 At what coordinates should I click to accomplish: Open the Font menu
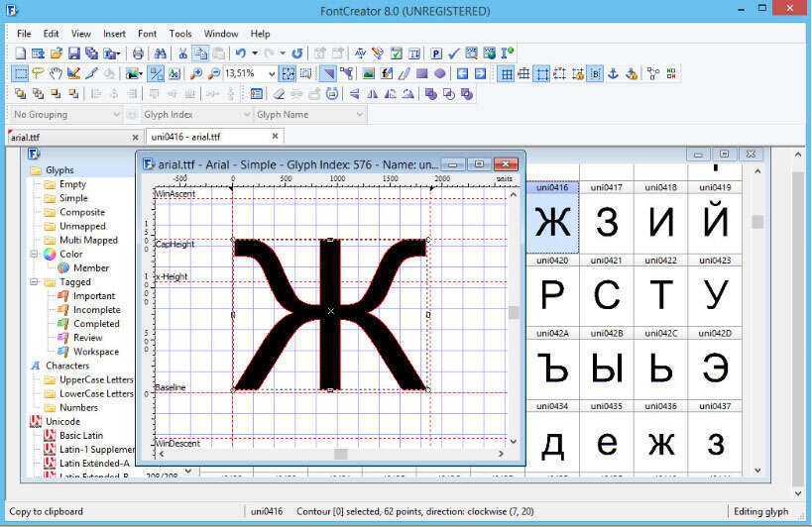(147, 34)
